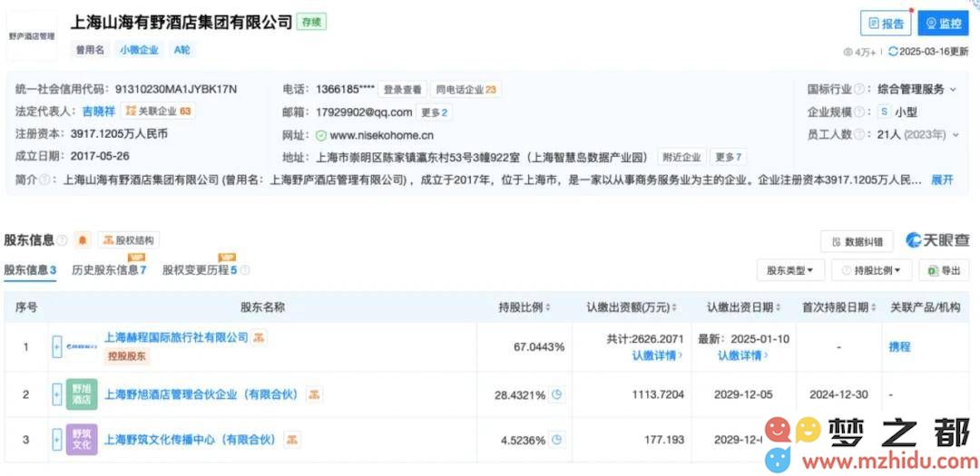Click 上海赫程国际旅行社 logo thumbnail
The image size is (980, 476).
[82, 346]
